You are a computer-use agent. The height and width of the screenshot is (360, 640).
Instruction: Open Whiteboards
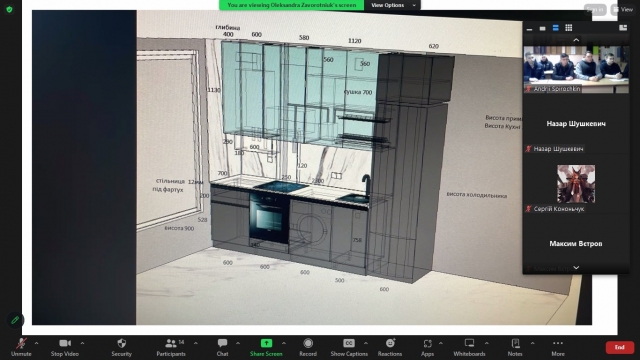coord(469,347)
